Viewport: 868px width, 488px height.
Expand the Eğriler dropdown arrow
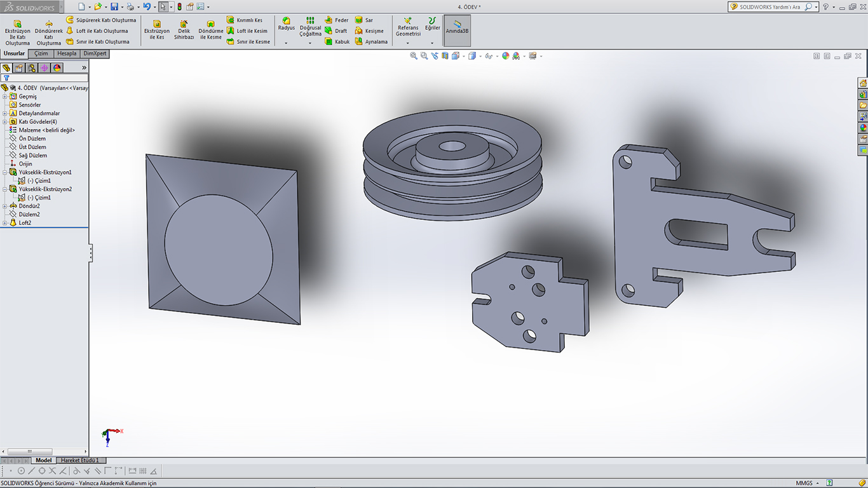coord(432,43)
